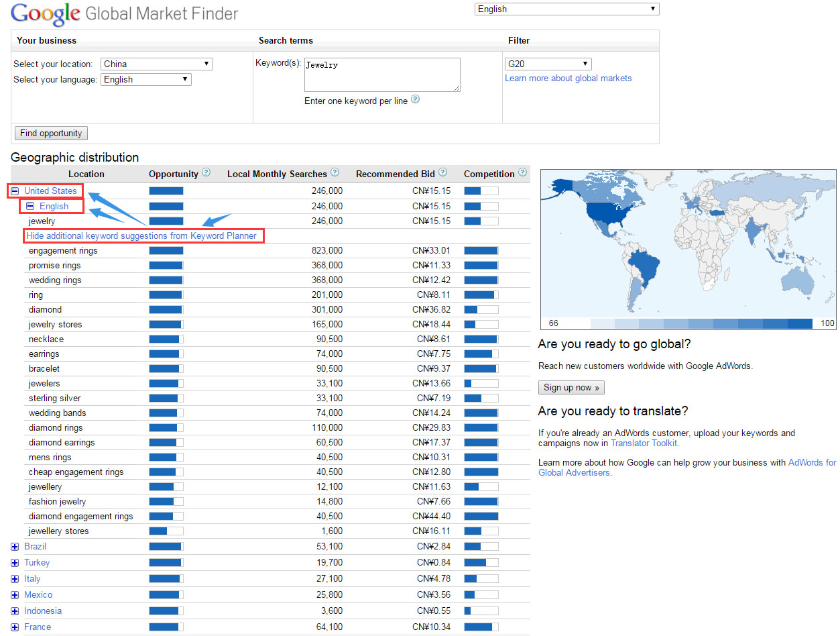Click the Opportunity bar for engagement rings

point(166,250)
